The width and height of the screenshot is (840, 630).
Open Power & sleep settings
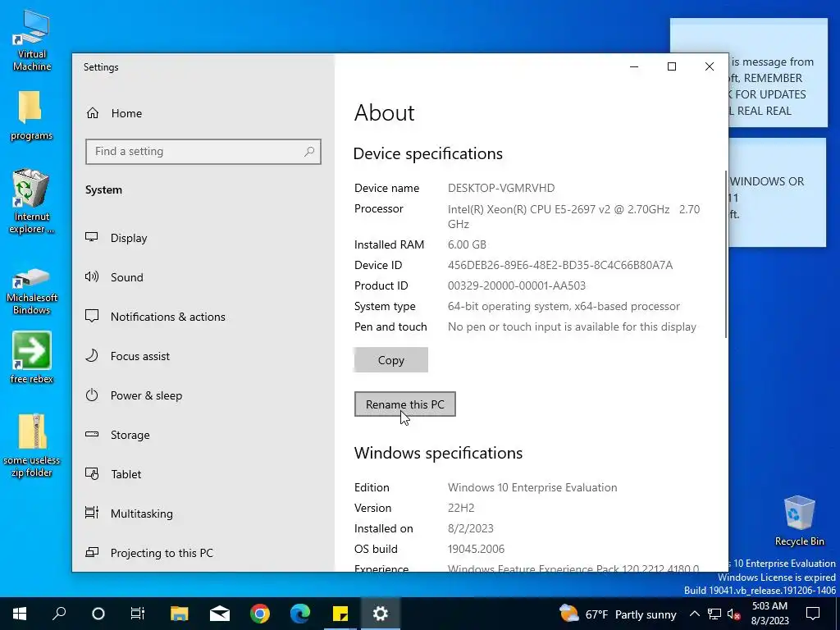203,395
